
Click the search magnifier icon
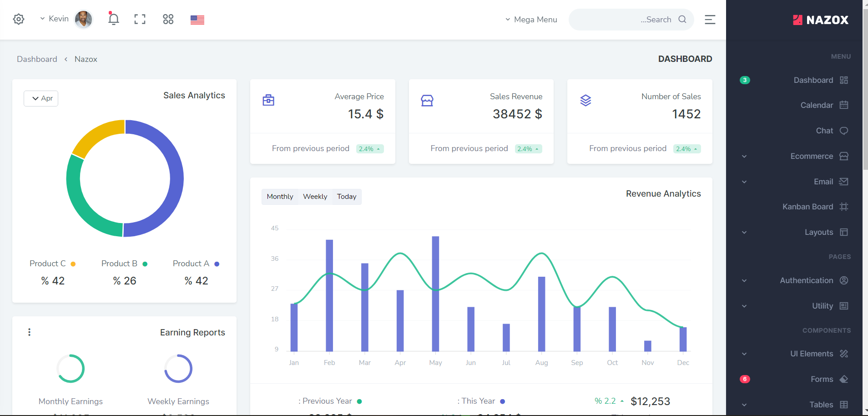(x=682, y=19)
